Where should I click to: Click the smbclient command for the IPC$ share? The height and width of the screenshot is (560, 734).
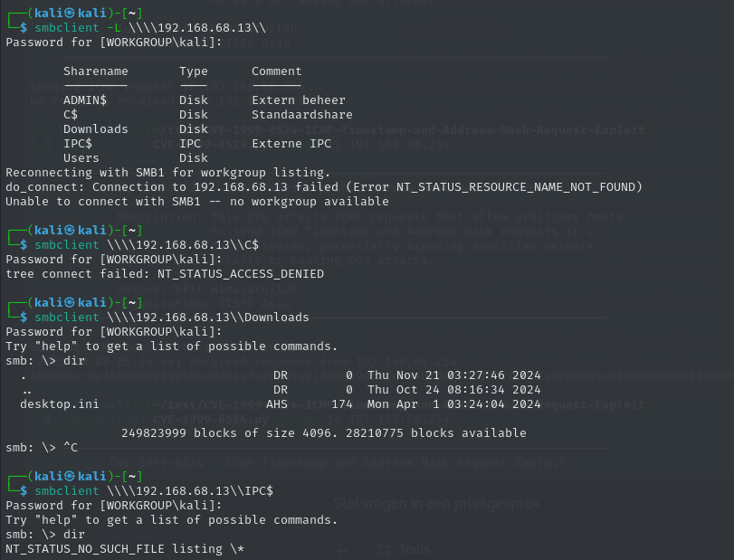click(x=154, y=490)
